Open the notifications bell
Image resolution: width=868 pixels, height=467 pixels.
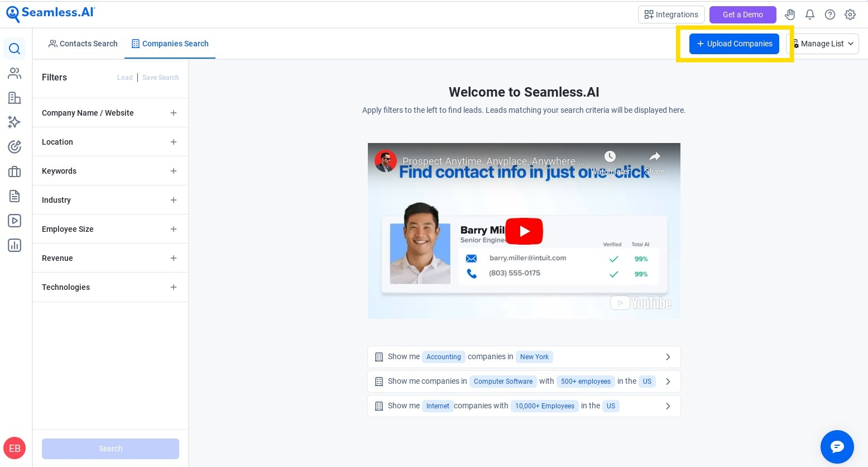pyautogui.click(x=810, y=15)
